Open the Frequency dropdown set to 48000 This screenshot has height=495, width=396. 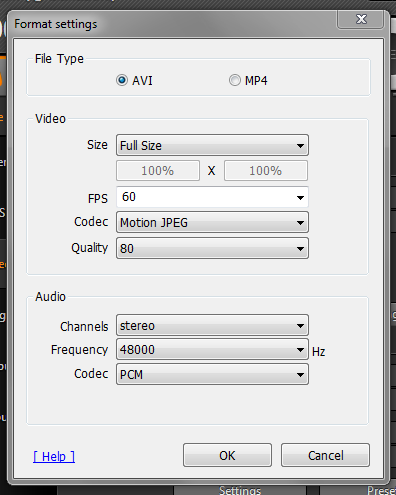212,349
